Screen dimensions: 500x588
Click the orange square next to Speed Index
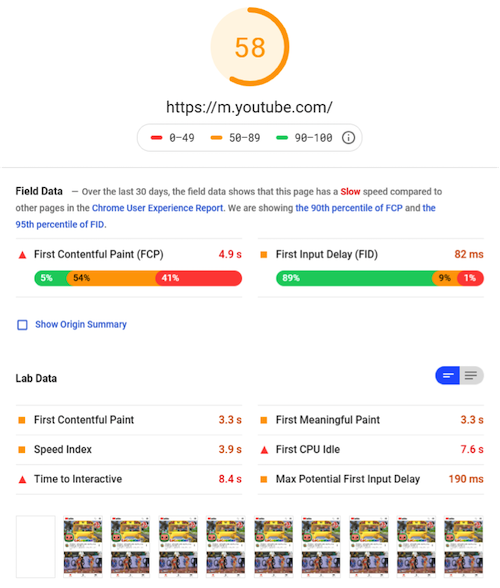click(x=22, y=449)
